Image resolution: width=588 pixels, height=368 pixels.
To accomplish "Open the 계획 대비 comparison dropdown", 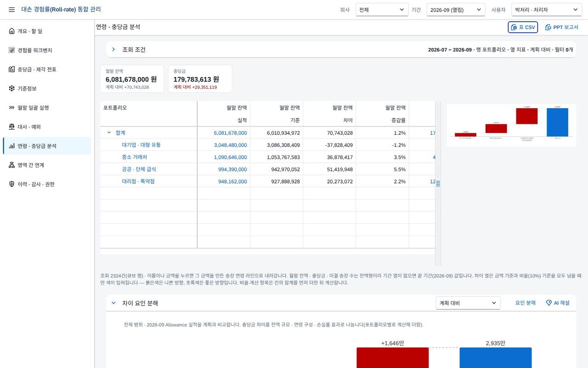I will point(468,303).
